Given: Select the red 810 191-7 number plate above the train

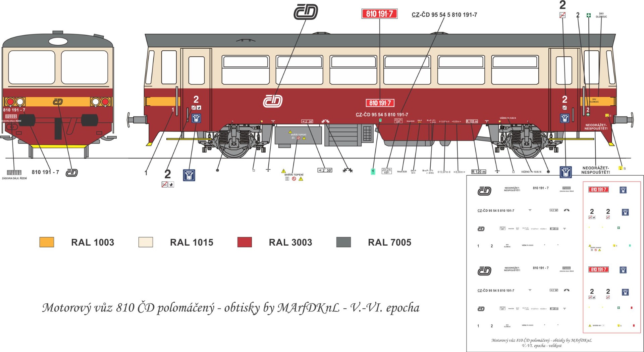Looking at the screenshot, I should (x=379, y=14).
